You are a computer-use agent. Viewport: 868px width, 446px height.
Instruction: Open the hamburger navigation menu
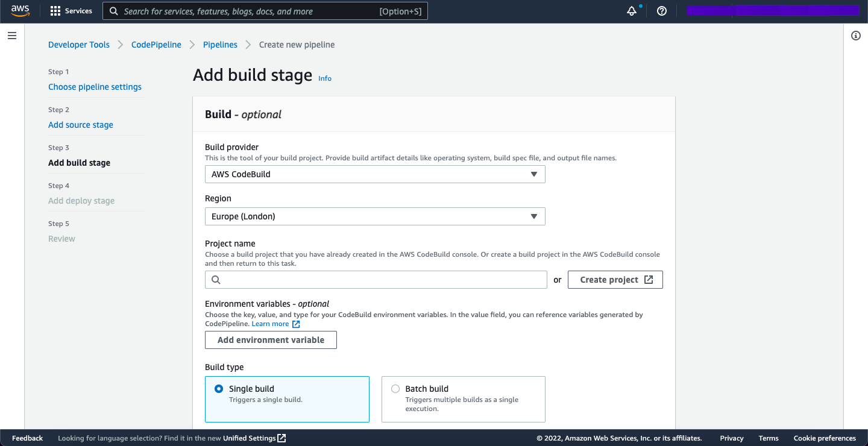(x=11, y=36)
